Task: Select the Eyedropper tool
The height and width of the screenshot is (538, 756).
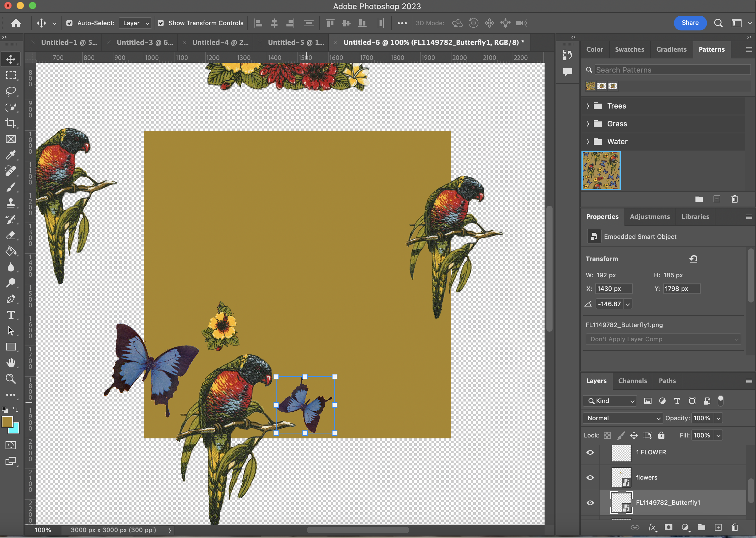Action: 10,155
